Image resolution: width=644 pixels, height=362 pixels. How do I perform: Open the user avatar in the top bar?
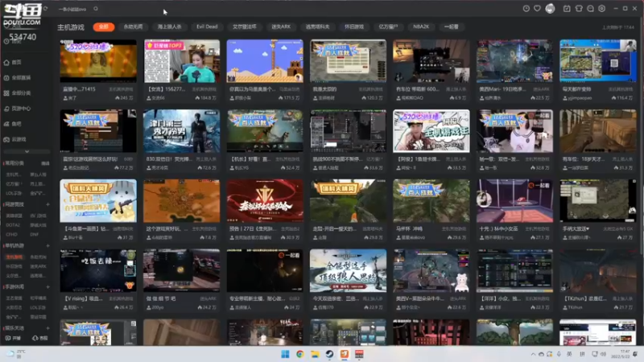pos(550,9)
